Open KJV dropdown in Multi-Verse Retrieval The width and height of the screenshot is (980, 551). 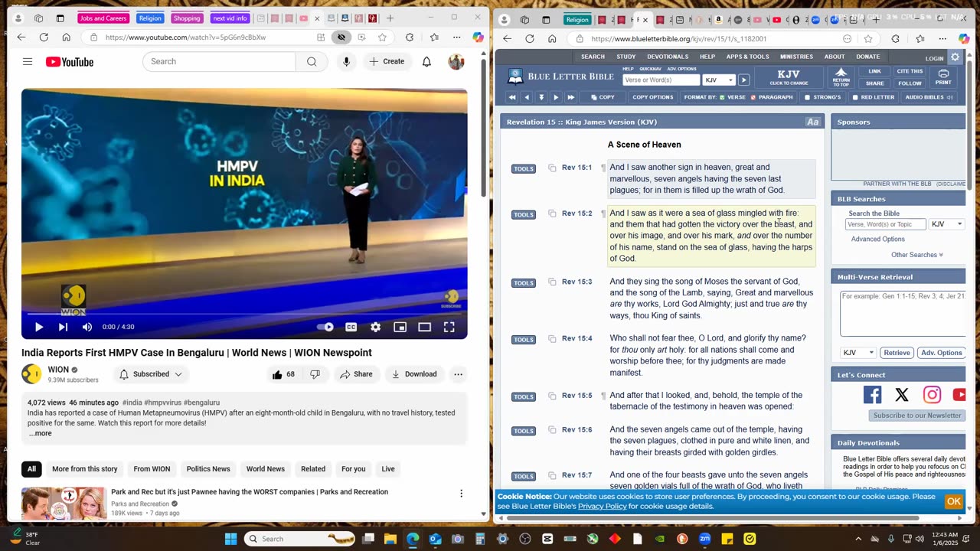[857, 353]
